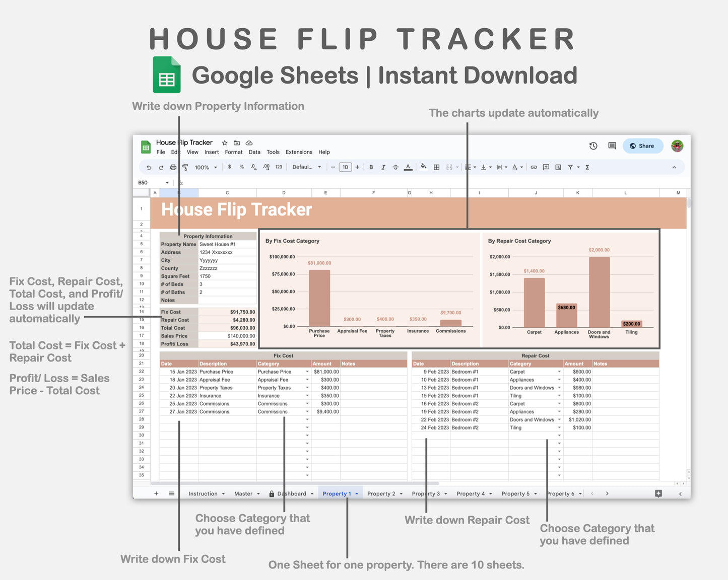
Task: Open the Format menu
Action: point(233,152)
